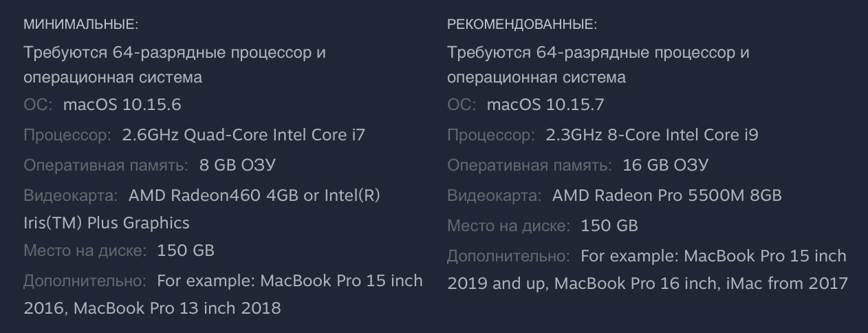This screenshot has width=868, height=333.
Task: Click the AMD Radeon460 4GB graphics text
Action: pyautogui.click(x=214, y=195)
